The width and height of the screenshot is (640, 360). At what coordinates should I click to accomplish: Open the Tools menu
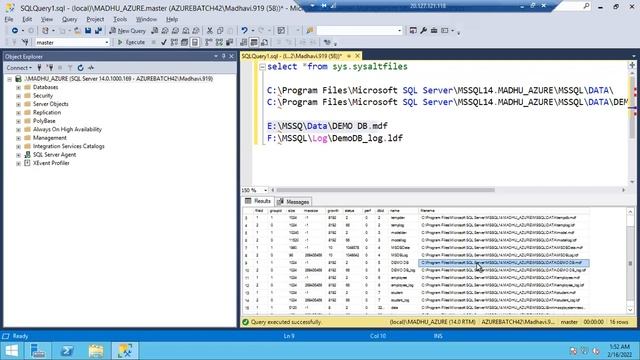(x=120, y=19)
